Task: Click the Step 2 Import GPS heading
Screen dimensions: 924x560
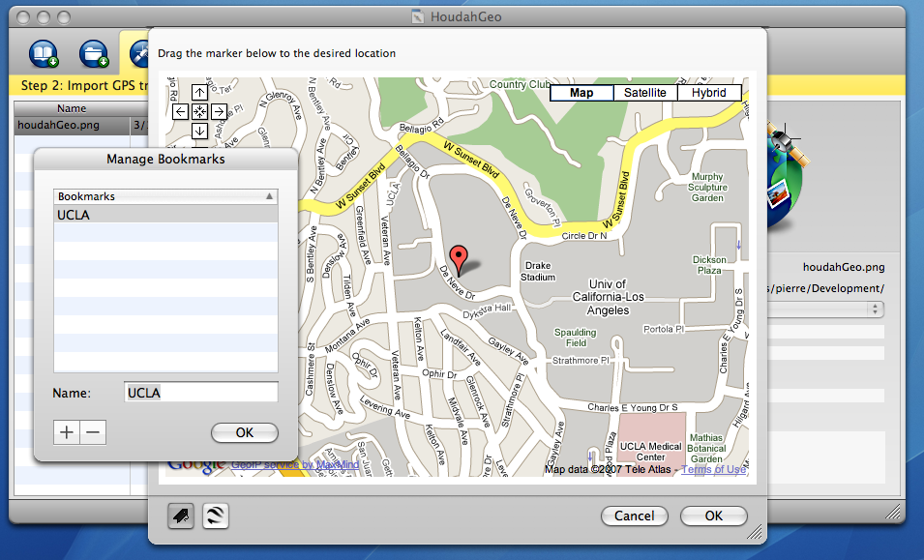Action: (x=85, y=85)
